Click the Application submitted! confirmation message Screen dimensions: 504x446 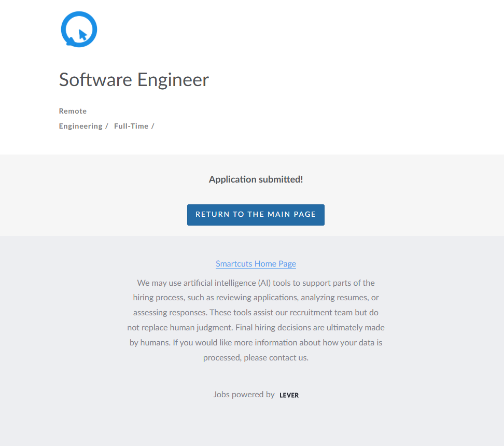coord(256,179)
